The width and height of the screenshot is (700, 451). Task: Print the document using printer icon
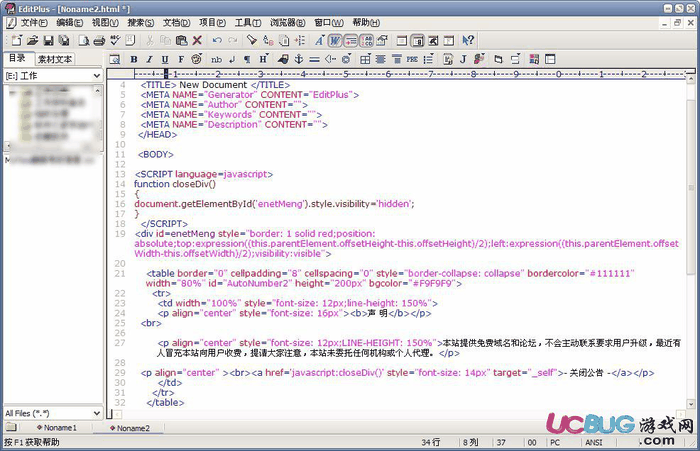click(99, 41)
